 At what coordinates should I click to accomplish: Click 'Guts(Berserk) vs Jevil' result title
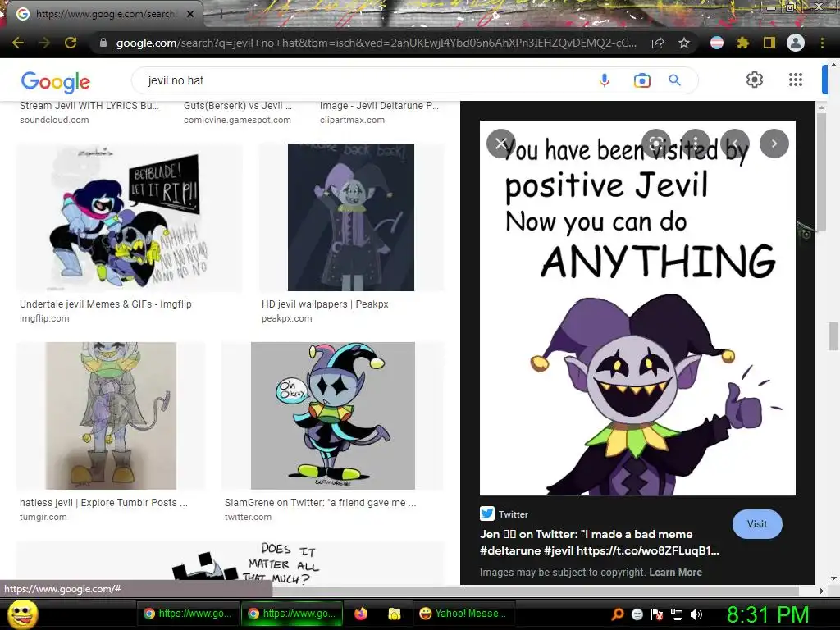237,106
